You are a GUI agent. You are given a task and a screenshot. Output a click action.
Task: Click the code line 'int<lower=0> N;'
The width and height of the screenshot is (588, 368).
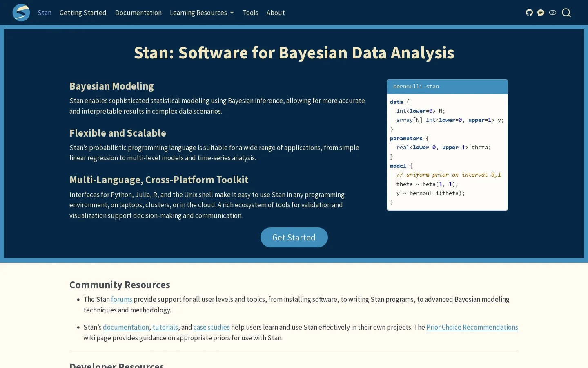click(x=421, y=111)
